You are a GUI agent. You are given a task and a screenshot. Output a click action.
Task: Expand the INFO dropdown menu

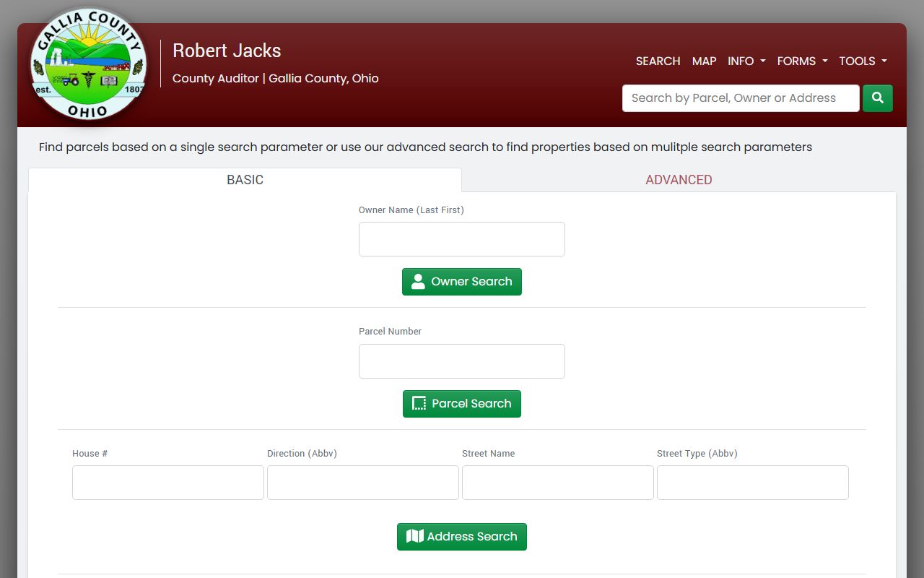(x=746, y=61)
